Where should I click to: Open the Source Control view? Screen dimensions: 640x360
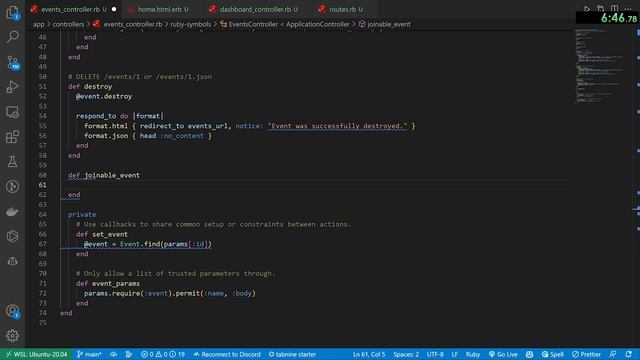click(13, 62)
